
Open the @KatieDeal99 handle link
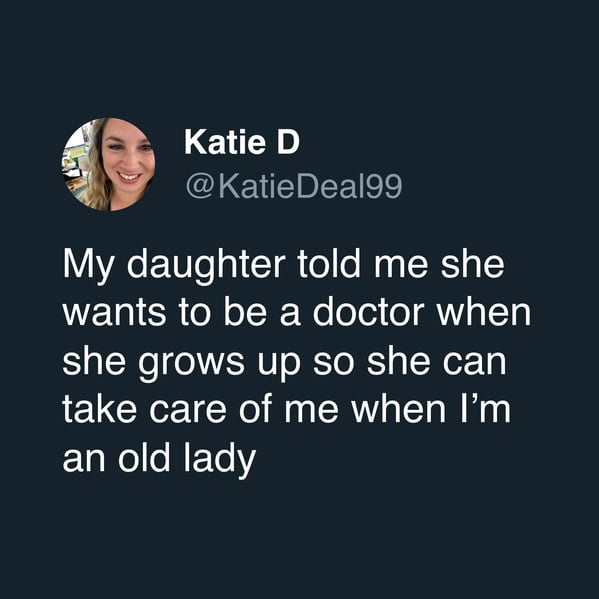[x=294, y=186]
